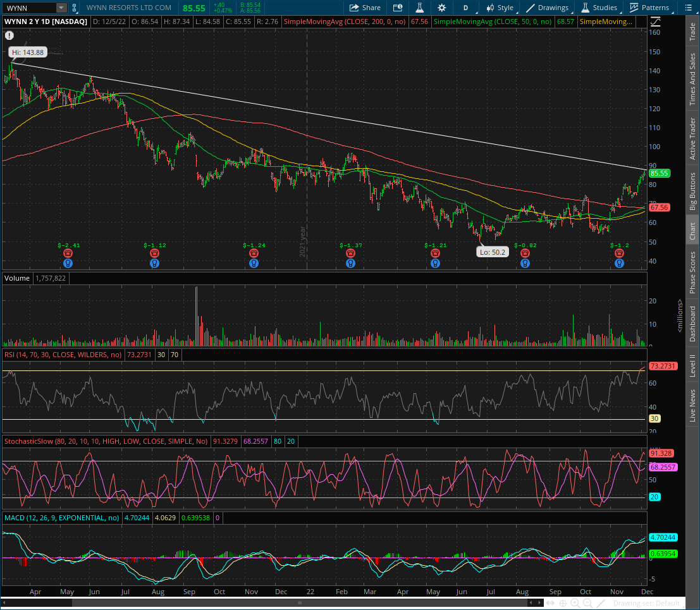Click the zoom in magnifier
Viewport: 700px width, 610px height.
575,603
